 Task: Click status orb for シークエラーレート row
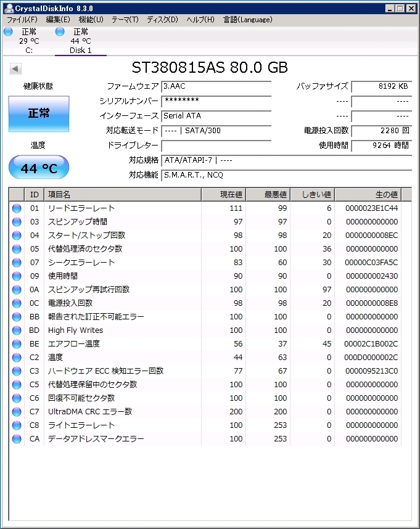pos(17,263)
